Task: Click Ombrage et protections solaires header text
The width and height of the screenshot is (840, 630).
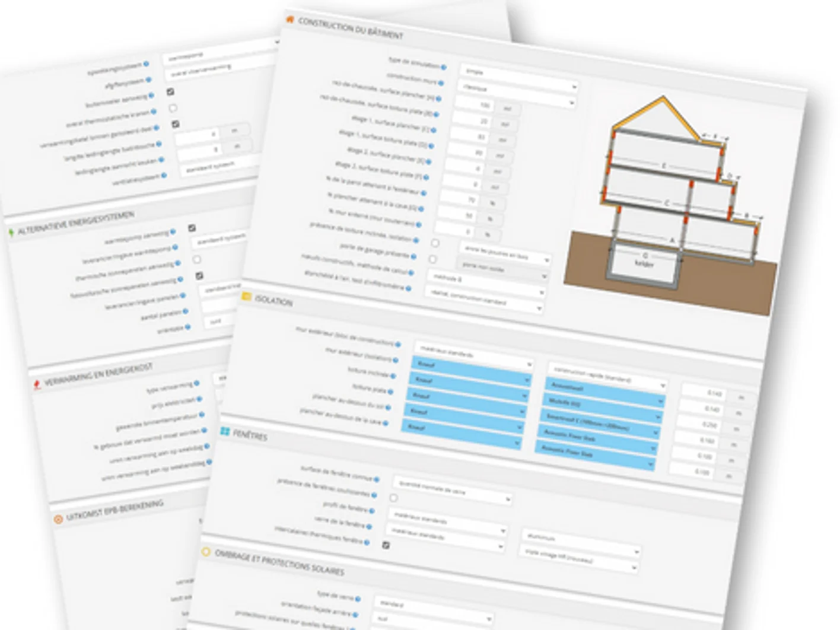Action: coord(279,562)
